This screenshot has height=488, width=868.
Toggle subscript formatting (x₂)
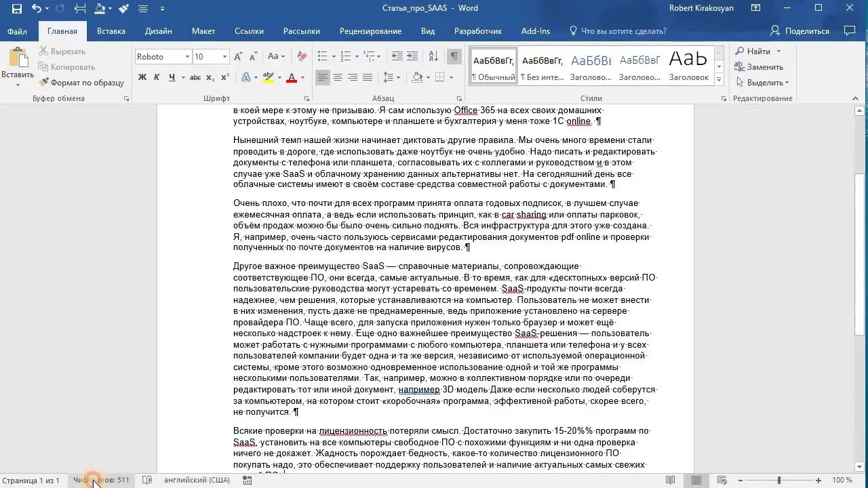point(210,77)
